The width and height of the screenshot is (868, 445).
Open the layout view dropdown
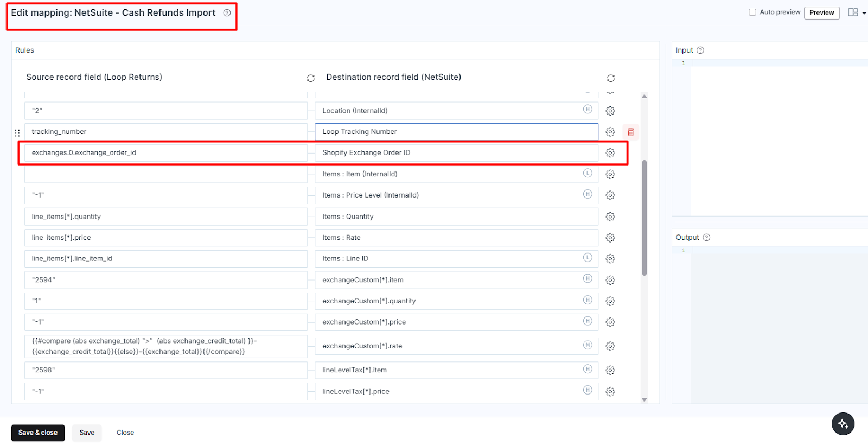857,12
